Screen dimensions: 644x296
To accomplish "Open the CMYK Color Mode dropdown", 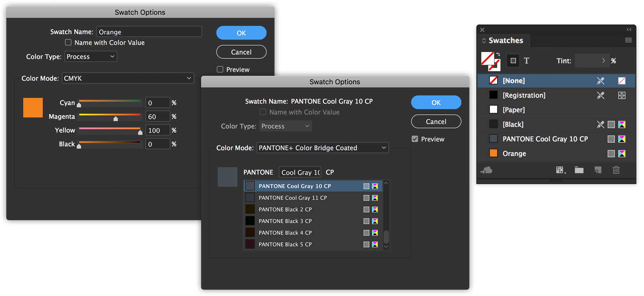I will (x=128, y=78).
